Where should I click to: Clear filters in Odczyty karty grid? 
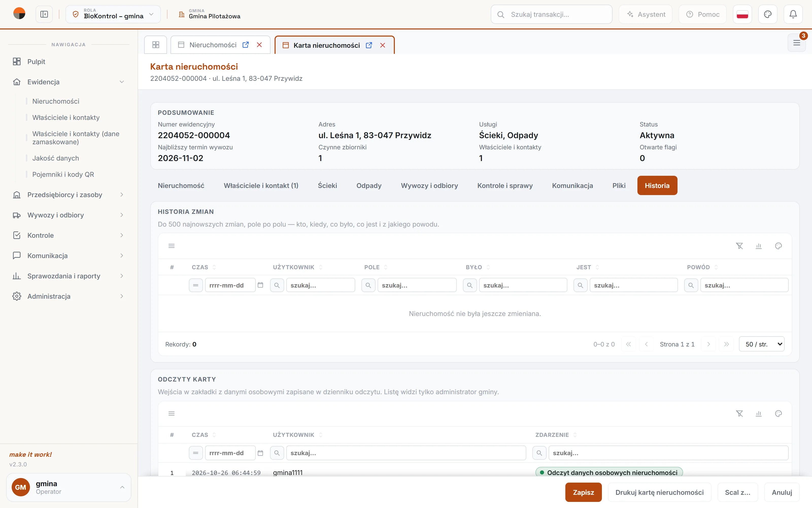coord(739,414)
